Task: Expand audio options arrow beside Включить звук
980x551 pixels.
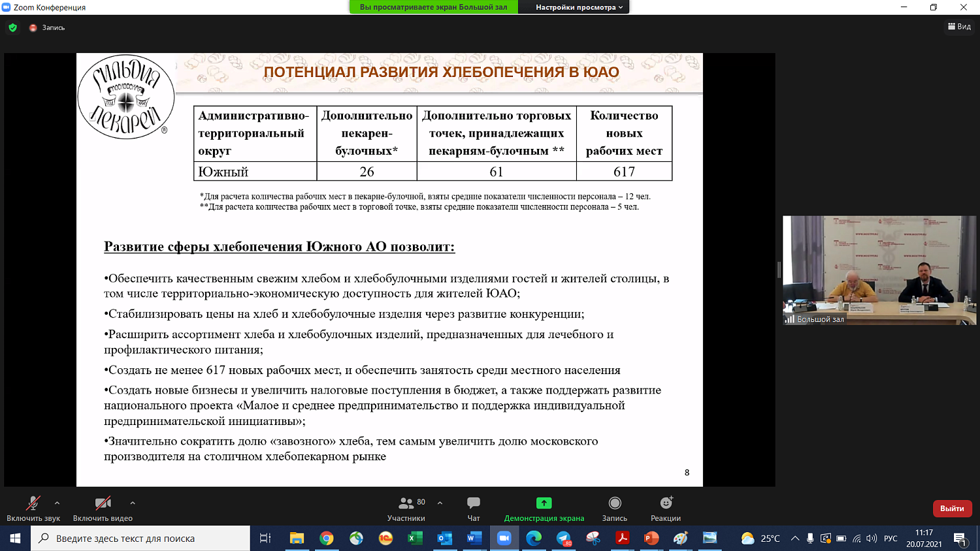Action: coord(57,503)
